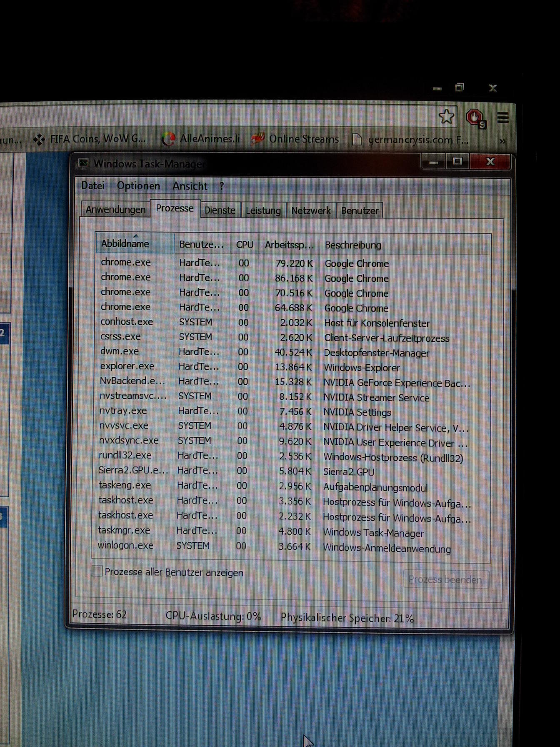
Task: Sort by the Arbeitssp... column header
Action: coord(290,245)
